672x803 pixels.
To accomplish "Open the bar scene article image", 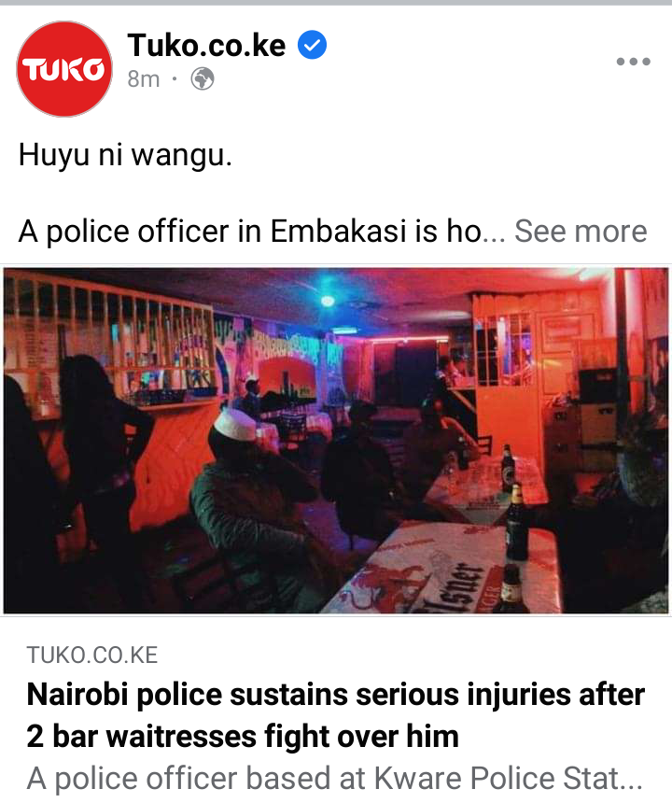I will pyautogui.click(x=336, y=441).
